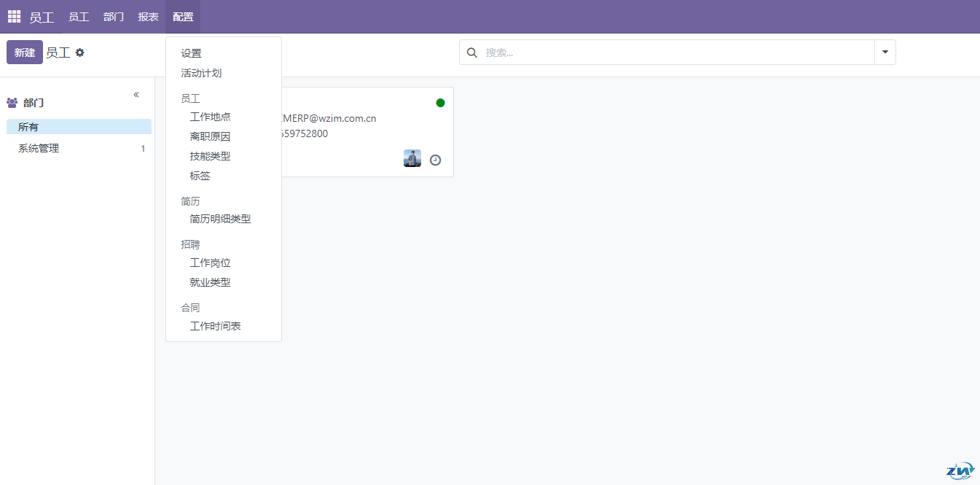Open the 报表 top menu
The height and width of the screenshot is (485, 980).
click(x=149, y=17)
